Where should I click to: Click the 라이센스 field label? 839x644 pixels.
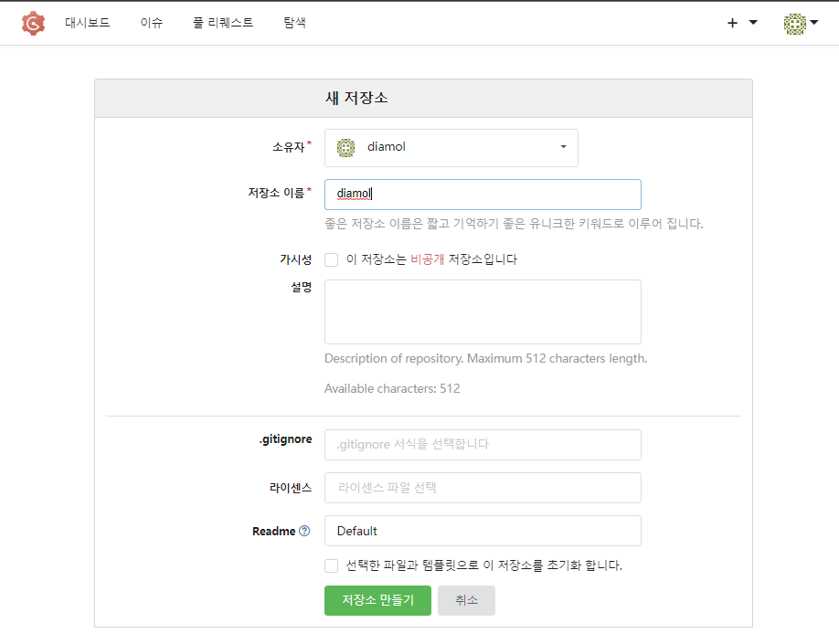[290, 488]
